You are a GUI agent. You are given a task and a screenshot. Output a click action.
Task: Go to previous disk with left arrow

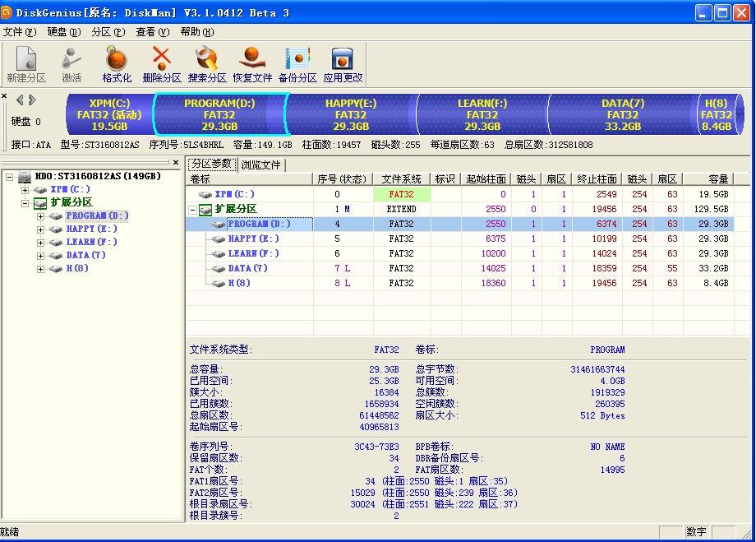pos(20,100)
